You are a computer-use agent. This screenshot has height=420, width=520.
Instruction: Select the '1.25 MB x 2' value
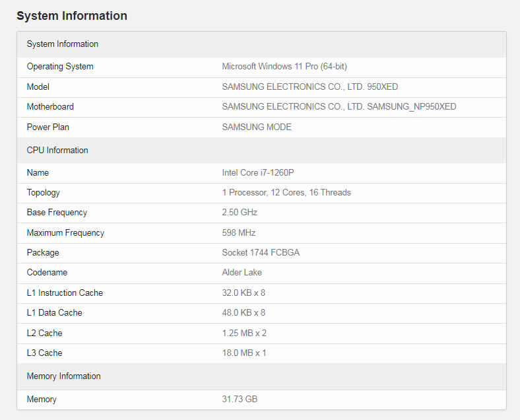[x=244, y=333]
